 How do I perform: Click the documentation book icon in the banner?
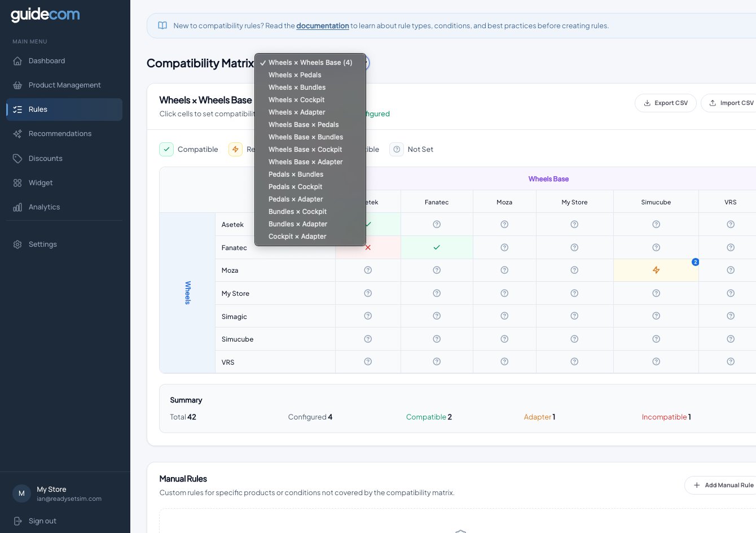tap(162, 25)
